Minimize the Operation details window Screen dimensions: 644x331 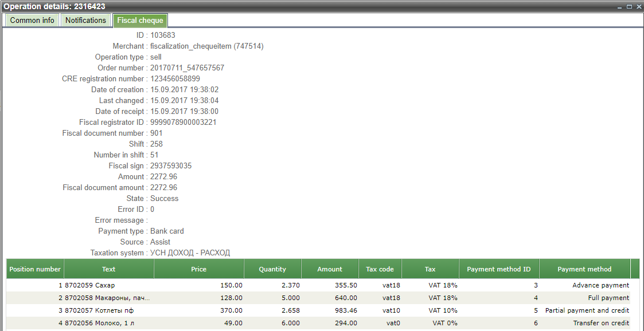pyautogui.click(x=620, y=6)
